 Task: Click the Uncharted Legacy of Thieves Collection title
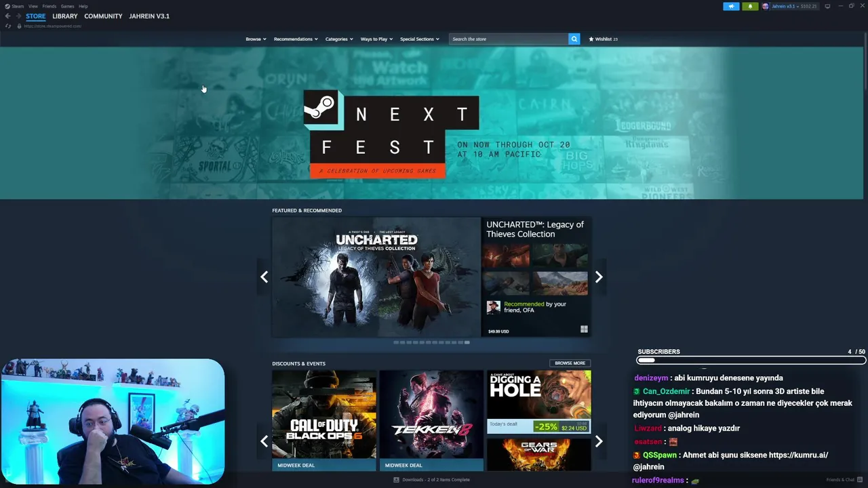point(535,229)
